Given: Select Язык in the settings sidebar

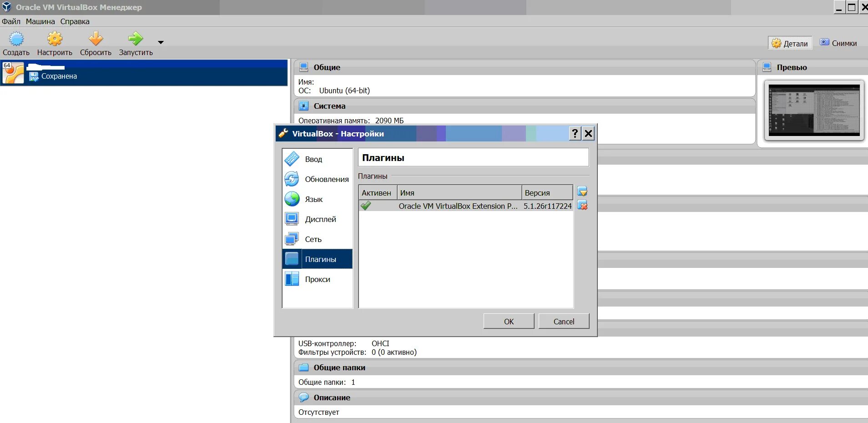Looking at the screenshot, I should point(318,199).
